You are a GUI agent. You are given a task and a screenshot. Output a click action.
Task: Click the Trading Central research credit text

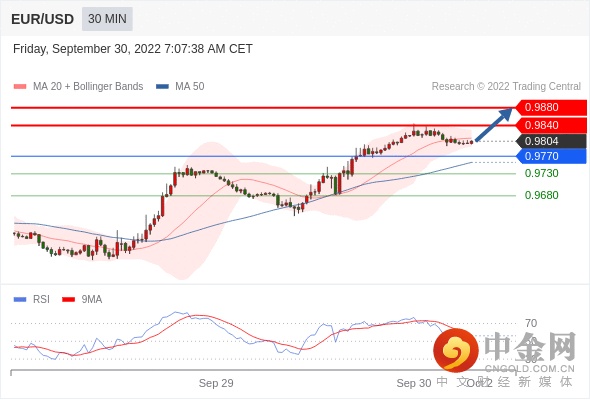pyautogui.click(x=506, y=87)
